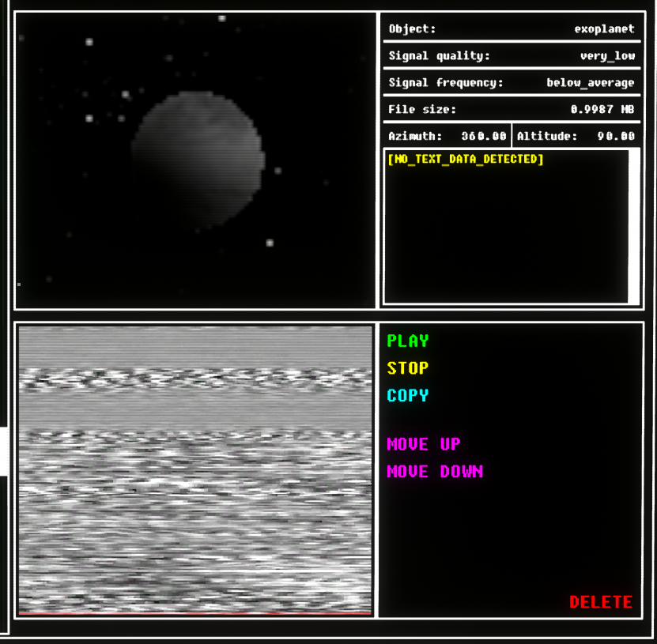Select MOVE DOWN for this signal

pos(434,472)
